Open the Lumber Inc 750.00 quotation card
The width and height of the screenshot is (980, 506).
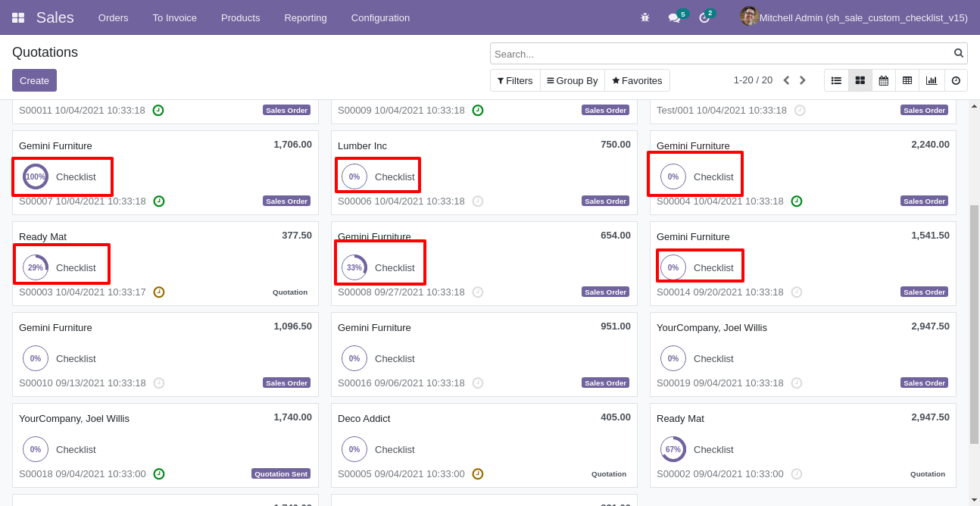pyautogui.click(x=484, y=173)
